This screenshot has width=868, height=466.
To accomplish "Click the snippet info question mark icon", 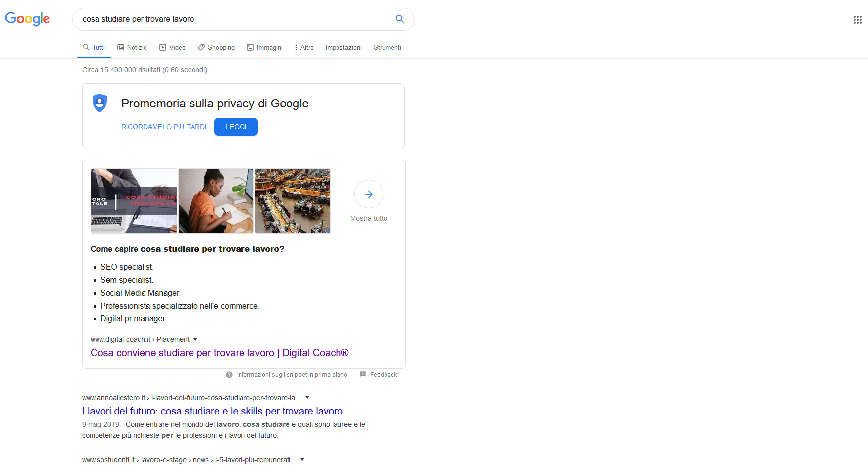I will coord(229,375).
